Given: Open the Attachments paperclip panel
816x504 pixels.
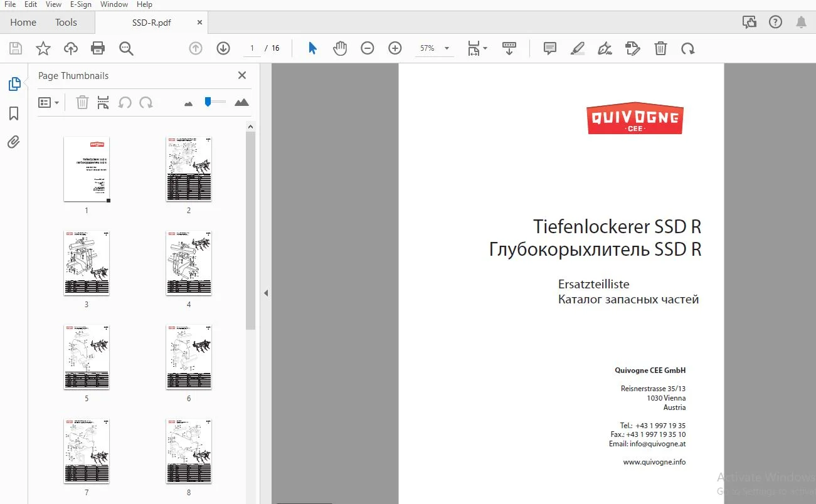Looking at the screenshot, I should point(14,142).
